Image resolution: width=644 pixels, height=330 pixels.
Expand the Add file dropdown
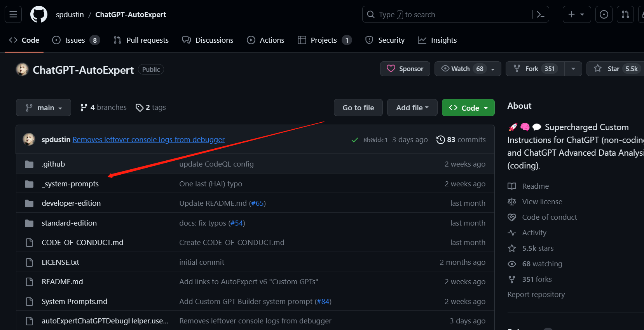pos(412,108)
